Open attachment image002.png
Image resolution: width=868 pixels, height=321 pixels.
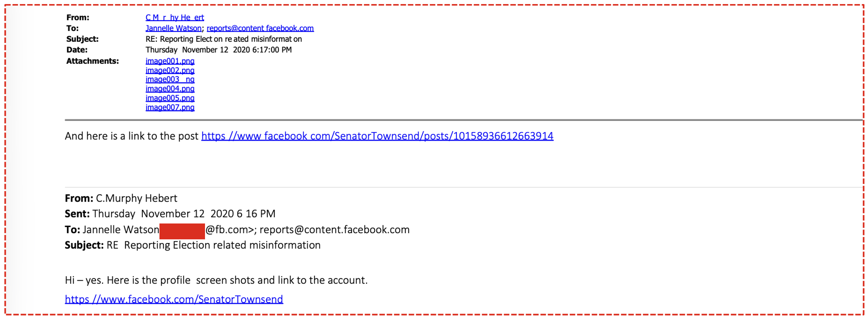[x=170, y=70]
